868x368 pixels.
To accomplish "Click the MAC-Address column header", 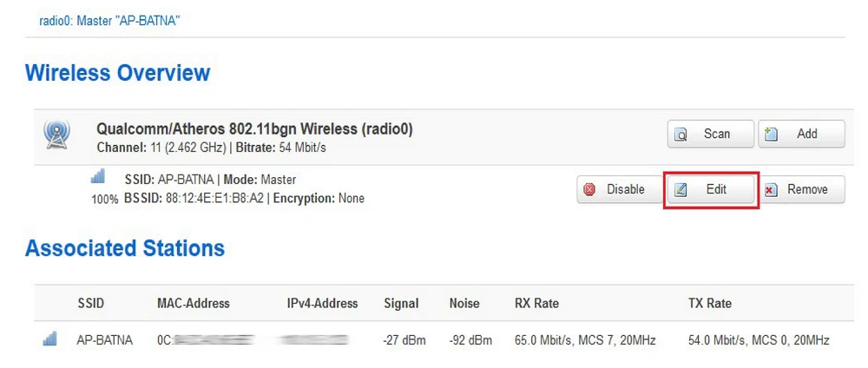I will click(194, 304).
